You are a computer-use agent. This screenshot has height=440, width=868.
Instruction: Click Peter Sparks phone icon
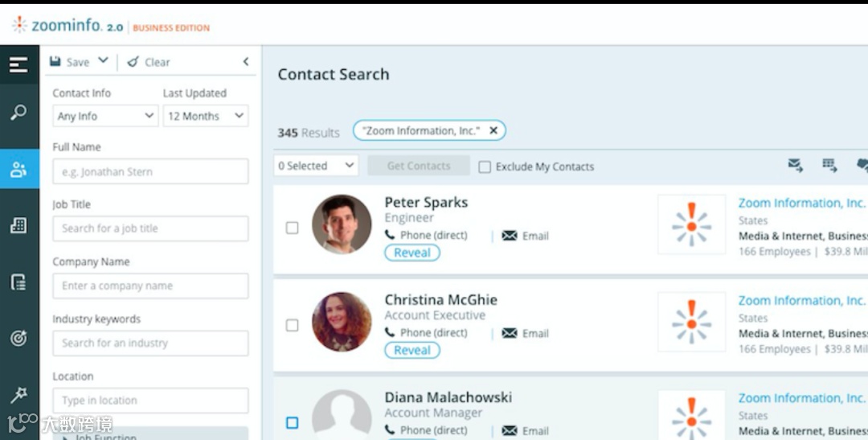point(391,235)
